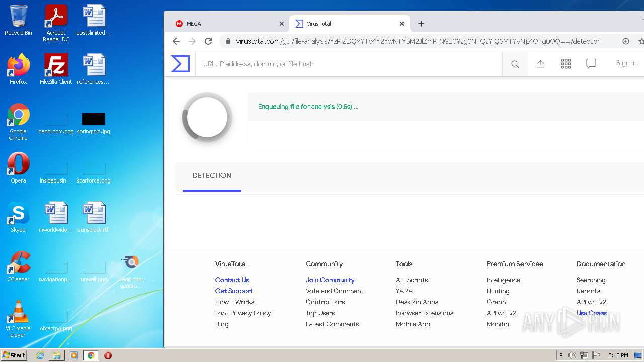
Task: Open the Browser Extensions link
Action: pyautogui.click(x=425, y=313)
